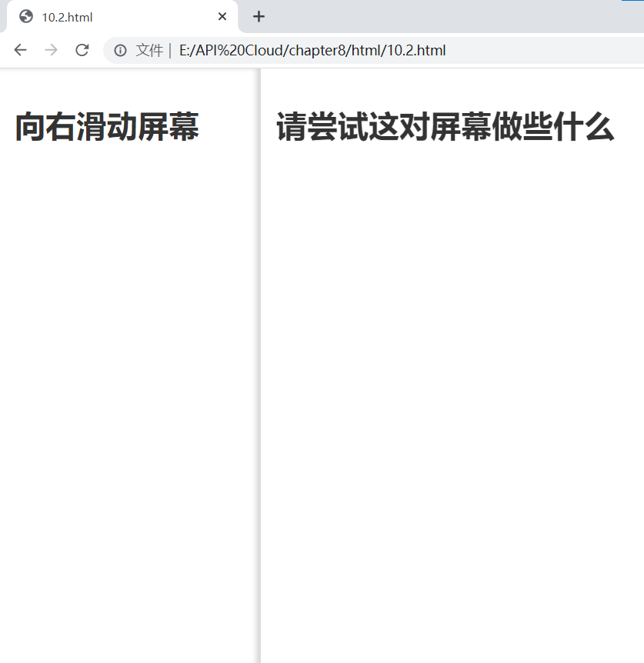
Task: Click the back navigation arrow
Action: [x=20, y=50]
